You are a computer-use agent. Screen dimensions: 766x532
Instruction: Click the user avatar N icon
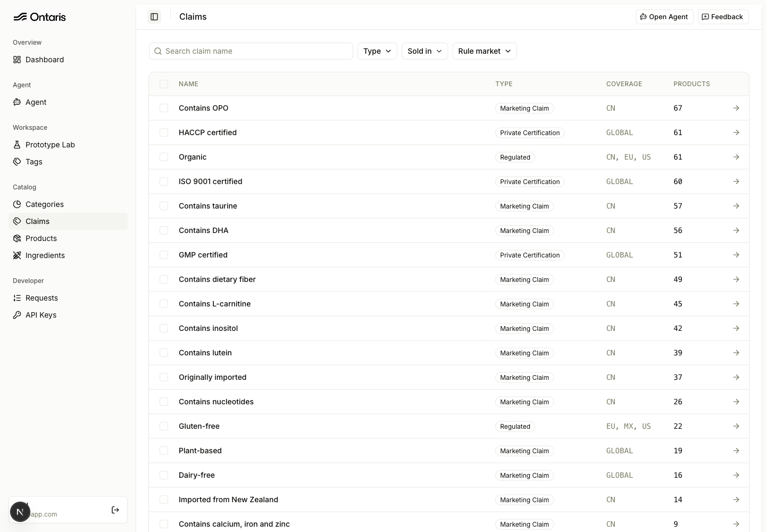click(x=20, y=512)
